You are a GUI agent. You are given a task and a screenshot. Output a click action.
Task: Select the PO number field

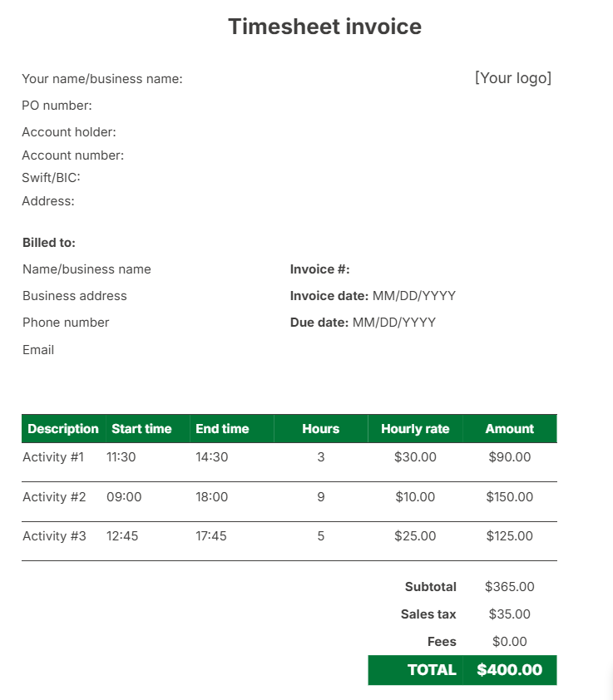(57, 106)
